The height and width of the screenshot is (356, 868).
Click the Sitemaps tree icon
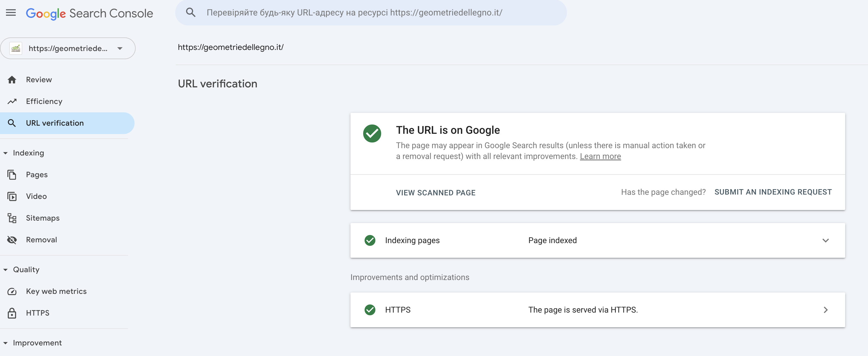coord(12,218)
